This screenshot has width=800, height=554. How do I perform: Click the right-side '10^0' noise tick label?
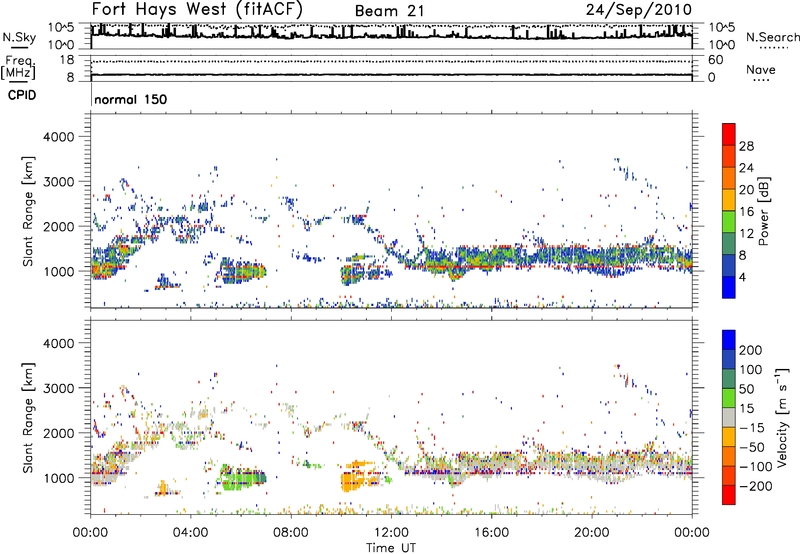[722, 45]
